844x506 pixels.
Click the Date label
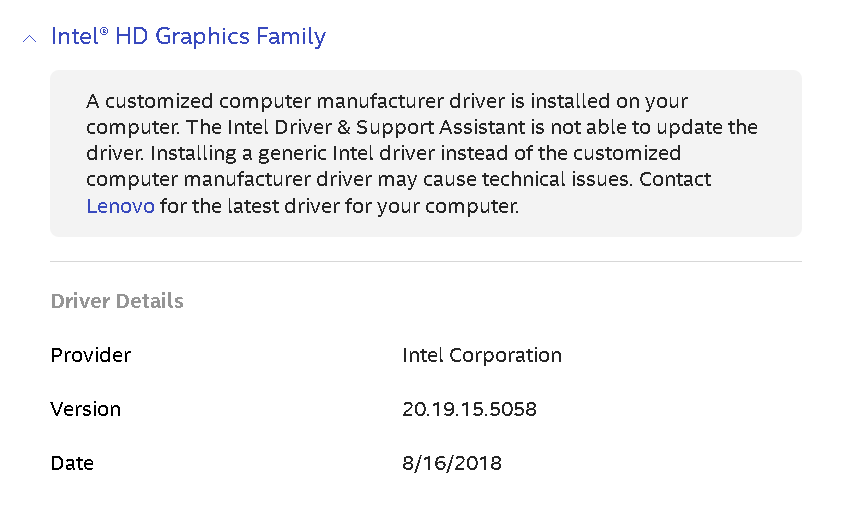pyautogui.click(x=72, y=463)
